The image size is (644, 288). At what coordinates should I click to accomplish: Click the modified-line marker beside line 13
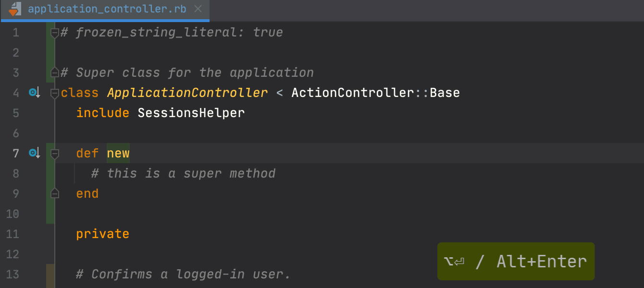click(50, 275)
